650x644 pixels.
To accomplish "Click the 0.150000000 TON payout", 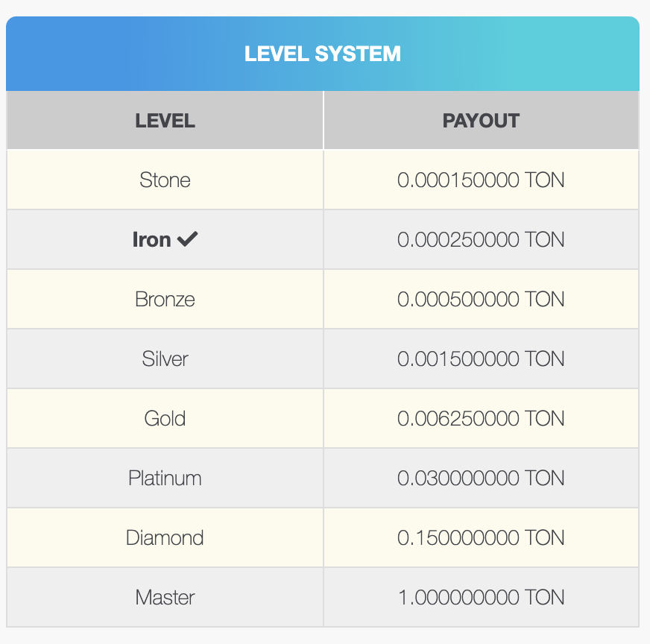I will 481,537.
